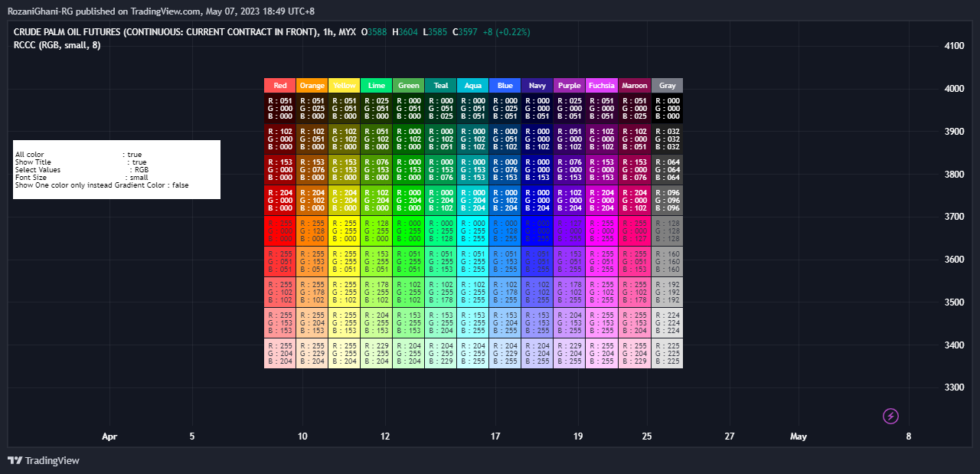Click the change value +8 (+0.22%)
Screen dimensions: 980x474
[x=506, y=32]
